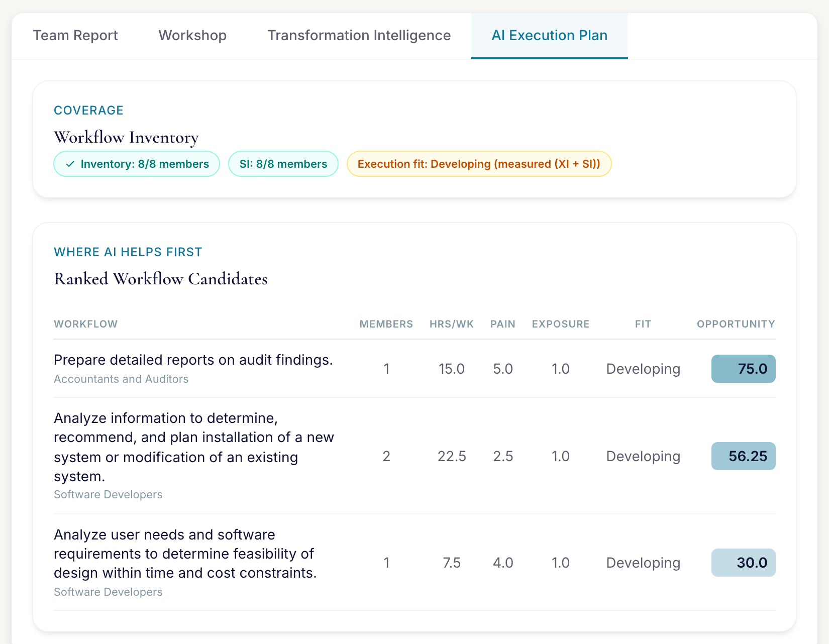This screenshot has width=829, height=644.
Task: Click the PAIN column header
Action: (x=503, y=324)
